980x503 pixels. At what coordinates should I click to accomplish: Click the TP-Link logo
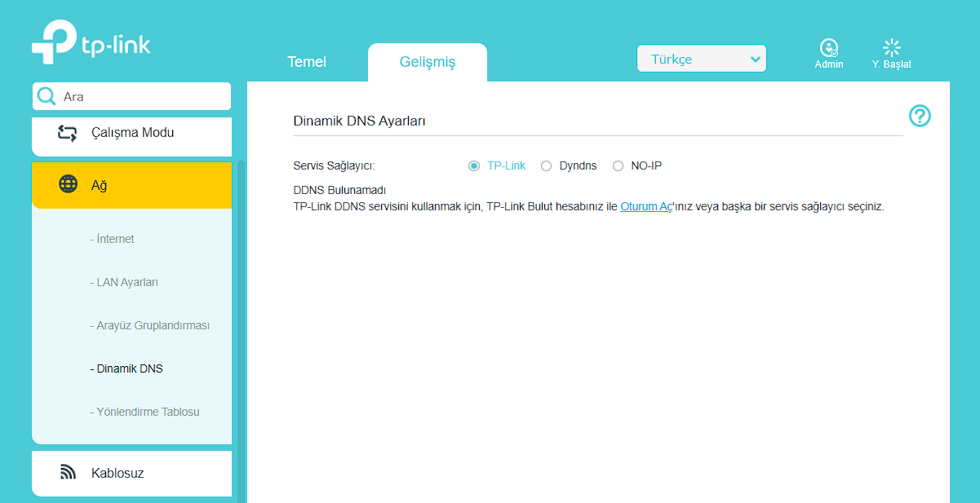coord(91,42)
